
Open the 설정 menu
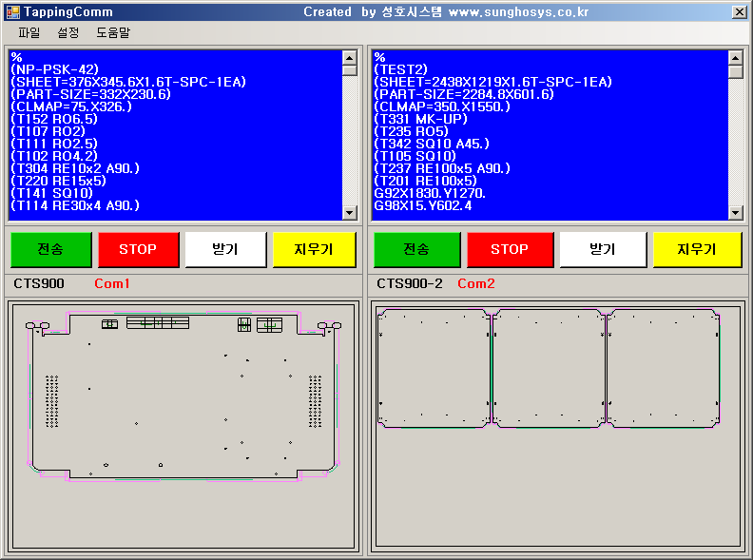[x=68, y=32]
